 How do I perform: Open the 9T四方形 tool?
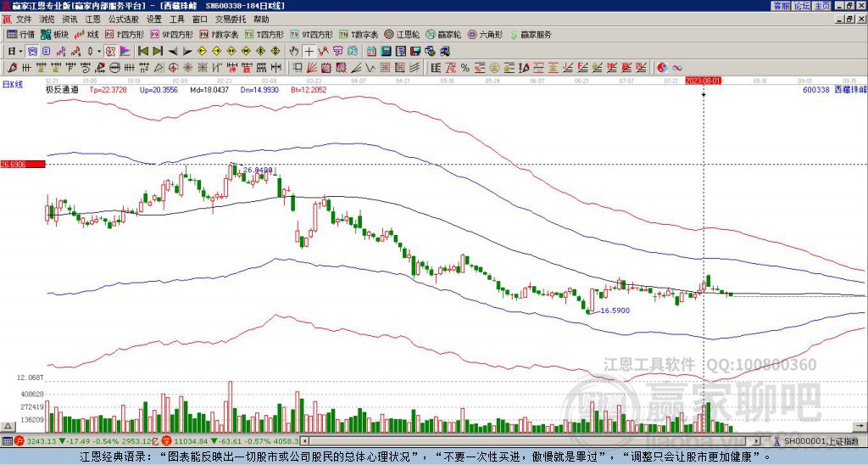(312, 34)
